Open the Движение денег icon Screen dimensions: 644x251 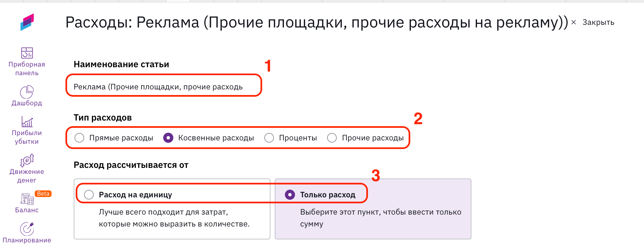pyautogui.click(x=27, y=160)
